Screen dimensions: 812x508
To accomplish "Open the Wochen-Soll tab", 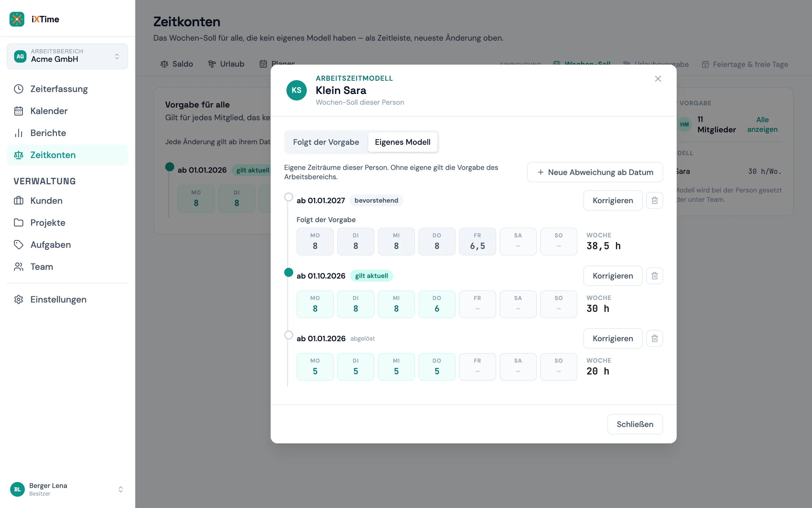I will point(582,64).
